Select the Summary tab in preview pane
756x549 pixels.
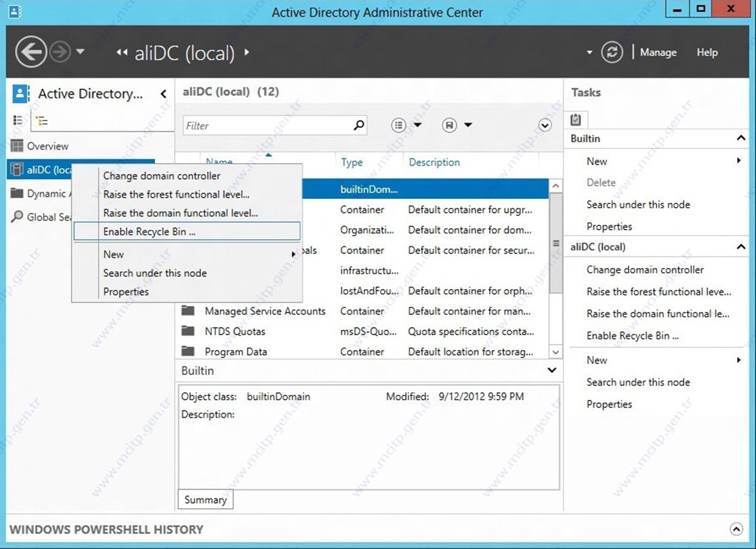(205, 500)
